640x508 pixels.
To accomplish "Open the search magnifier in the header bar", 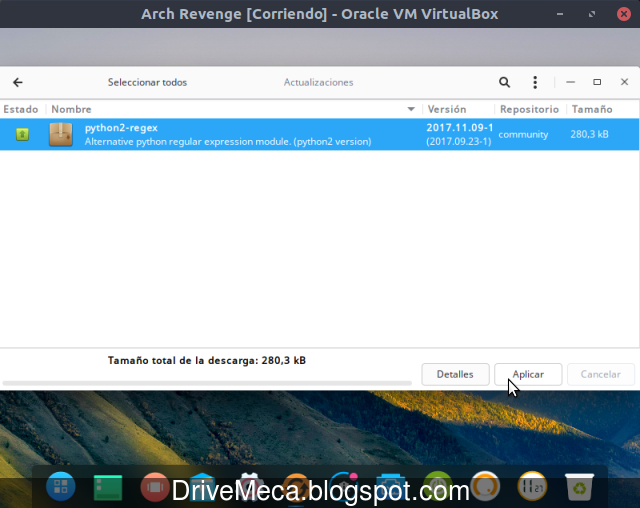I will tap(504, 82).
